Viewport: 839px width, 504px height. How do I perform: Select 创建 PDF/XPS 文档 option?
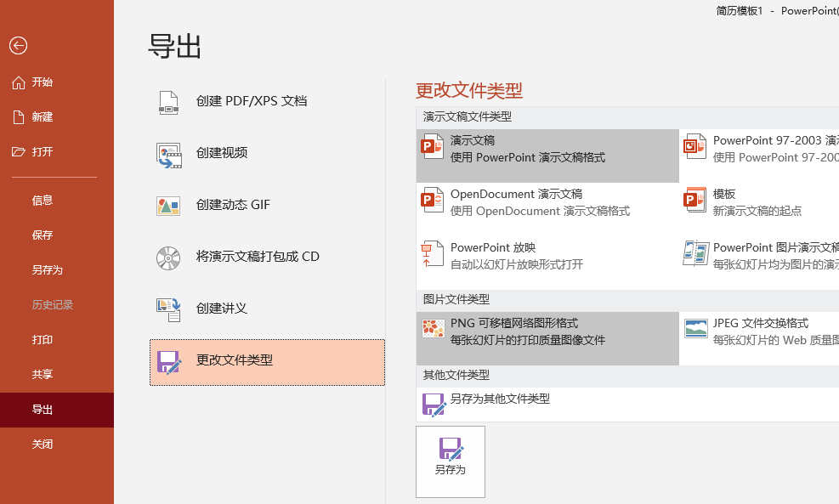(x=267, y=101)
